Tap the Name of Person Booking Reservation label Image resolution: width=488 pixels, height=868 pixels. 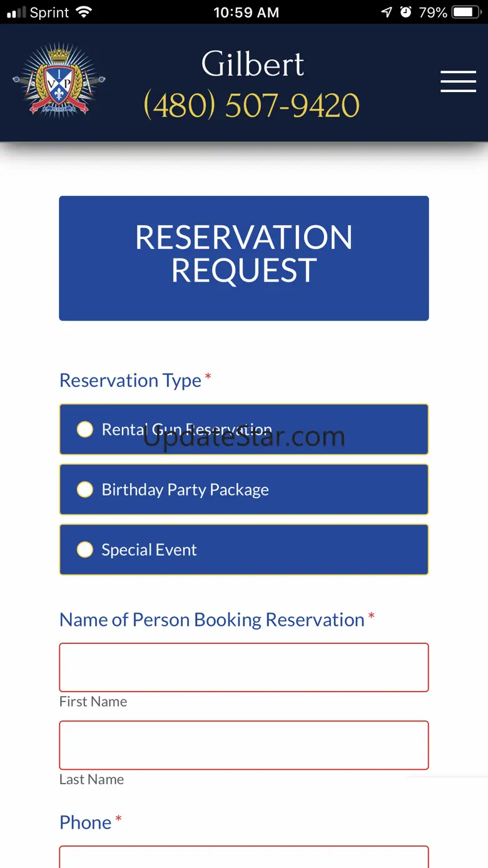[x=211, y=620]
